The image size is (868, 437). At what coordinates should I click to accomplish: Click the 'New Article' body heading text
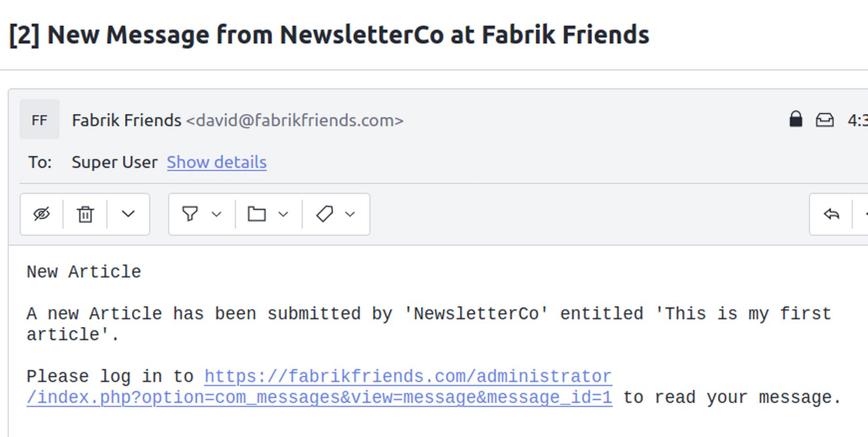click(x=84, y=272)
